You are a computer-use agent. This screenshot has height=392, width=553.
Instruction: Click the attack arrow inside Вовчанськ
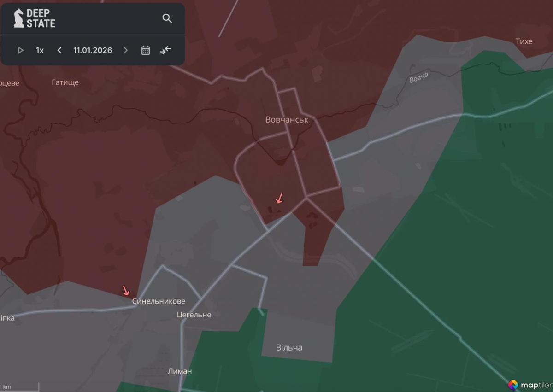279,199
